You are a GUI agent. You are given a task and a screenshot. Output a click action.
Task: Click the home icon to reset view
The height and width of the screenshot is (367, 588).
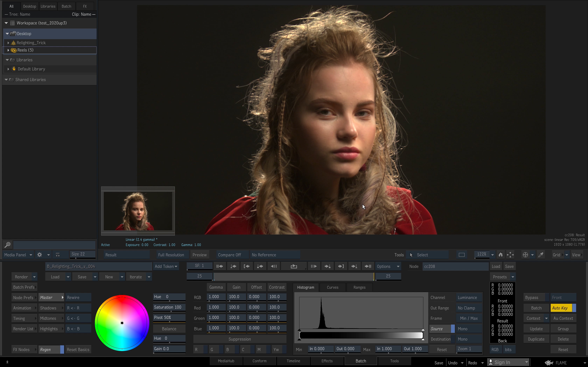pyautogui.click(x=501, y=255)
